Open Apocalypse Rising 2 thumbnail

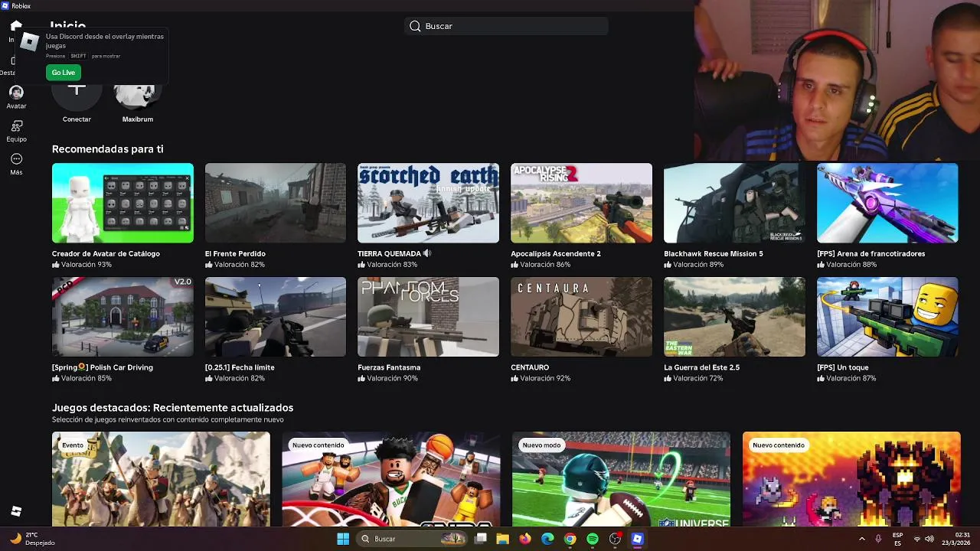581,203
